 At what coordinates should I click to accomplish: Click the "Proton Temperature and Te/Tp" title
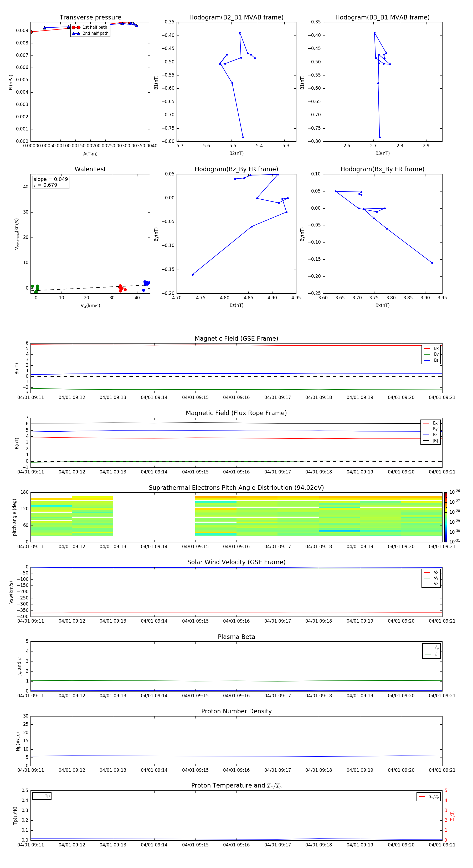tap(236, 786)
